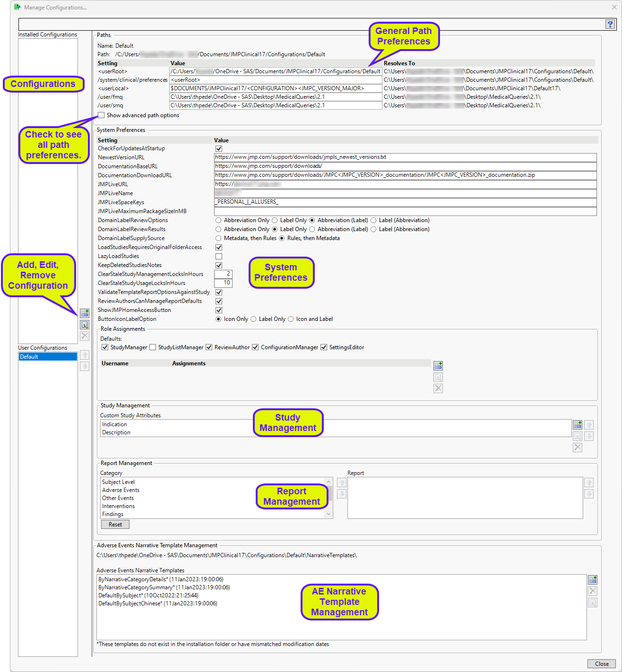Toggle CheckForUpdatesAtStartup checkbox
Viewport: 622px width, 672px height.
(x=219, y=148)
